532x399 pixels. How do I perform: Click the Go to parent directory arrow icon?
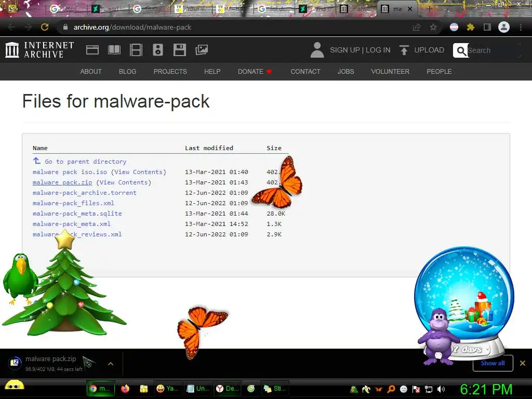(x=37, y=161)
